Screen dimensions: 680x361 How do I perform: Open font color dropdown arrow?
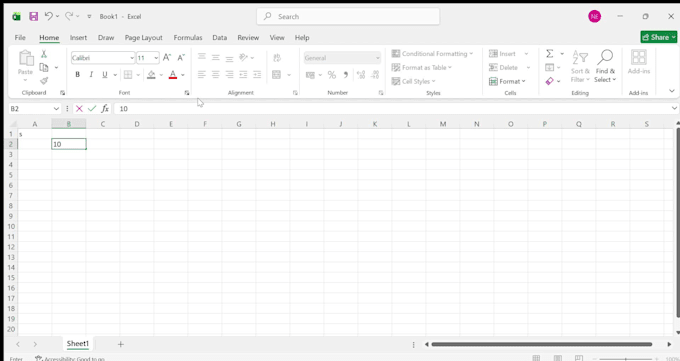coord(183,75)
